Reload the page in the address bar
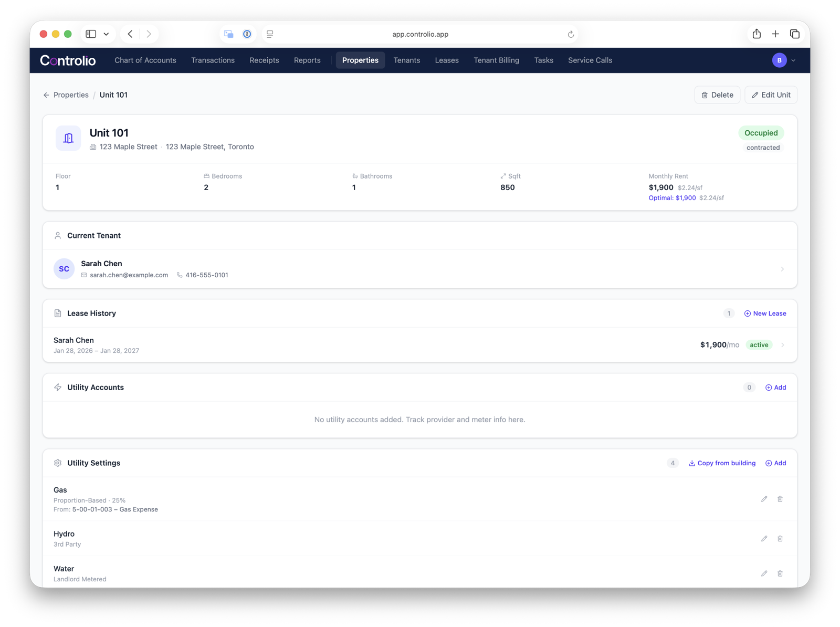This screenshot has width=840, height=627. point(571,34)
